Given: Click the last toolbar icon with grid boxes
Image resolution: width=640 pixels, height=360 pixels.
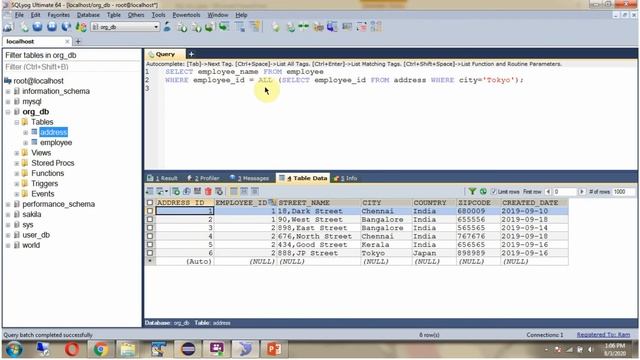Looking at the screenshot, I should 376,27.
